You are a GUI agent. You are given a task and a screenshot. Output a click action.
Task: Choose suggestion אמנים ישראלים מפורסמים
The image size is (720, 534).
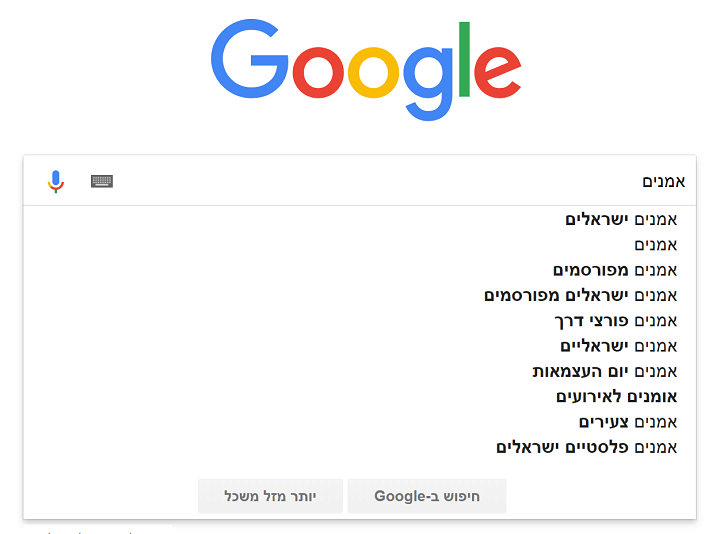click(360, 295)
